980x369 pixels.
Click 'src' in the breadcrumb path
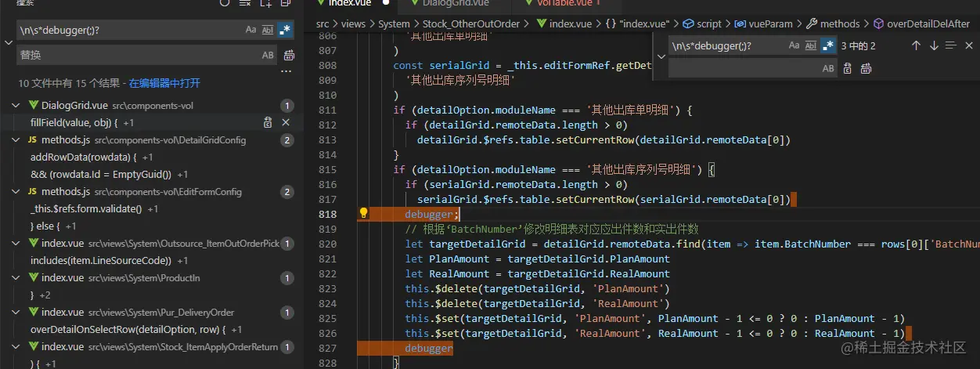coord(322,24)
